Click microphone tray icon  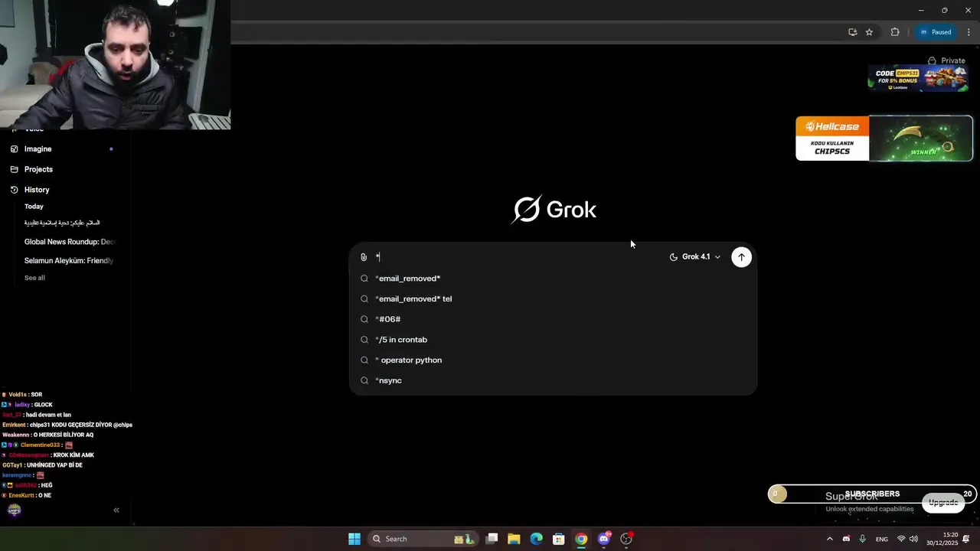tap(863, 539)
